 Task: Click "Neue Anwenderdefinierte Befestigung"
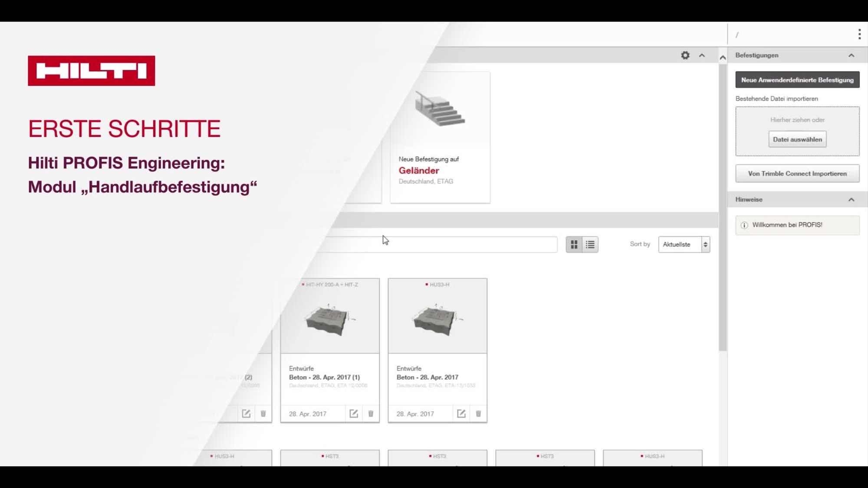coord(797,79)
